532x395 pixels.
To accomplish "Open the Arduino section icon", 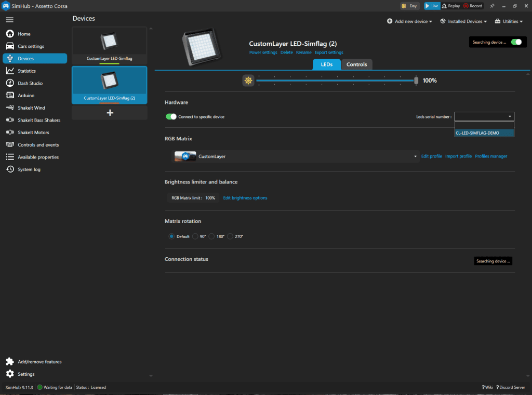I will [10, 96].
